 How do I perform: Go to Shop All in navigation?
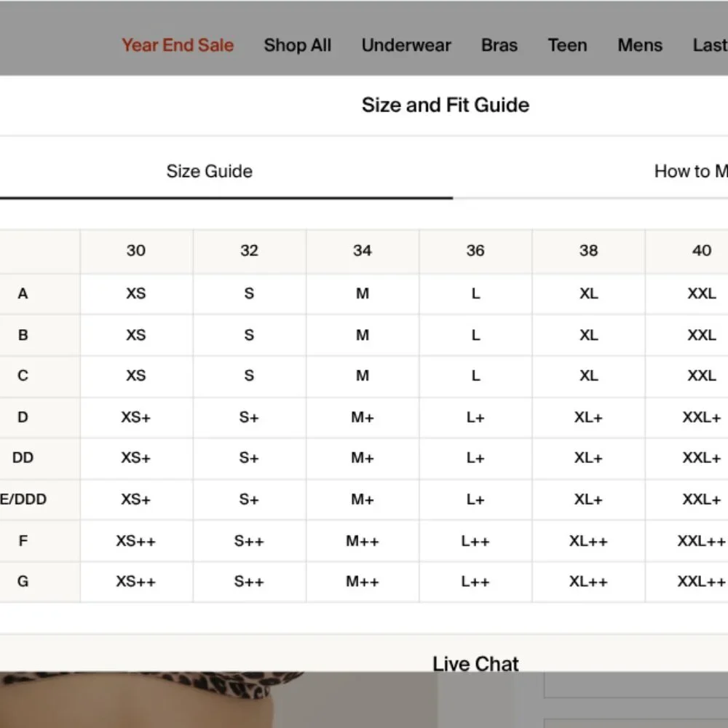point(298,45)
